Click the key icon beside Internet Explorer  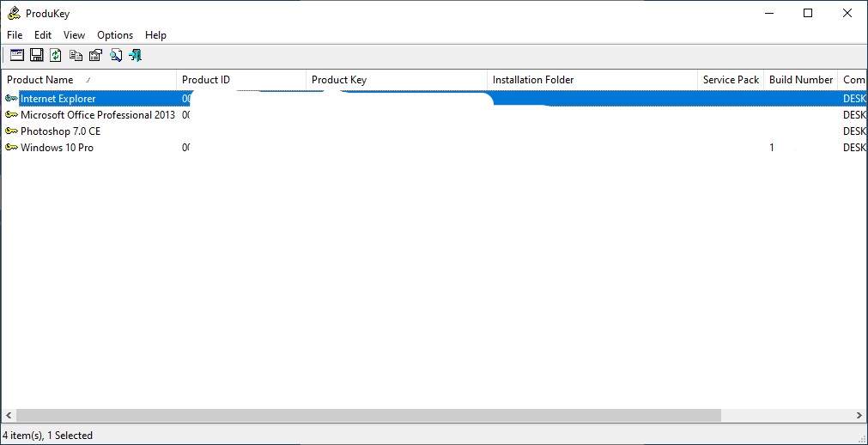pyautogui.click(x=12, y=99)
